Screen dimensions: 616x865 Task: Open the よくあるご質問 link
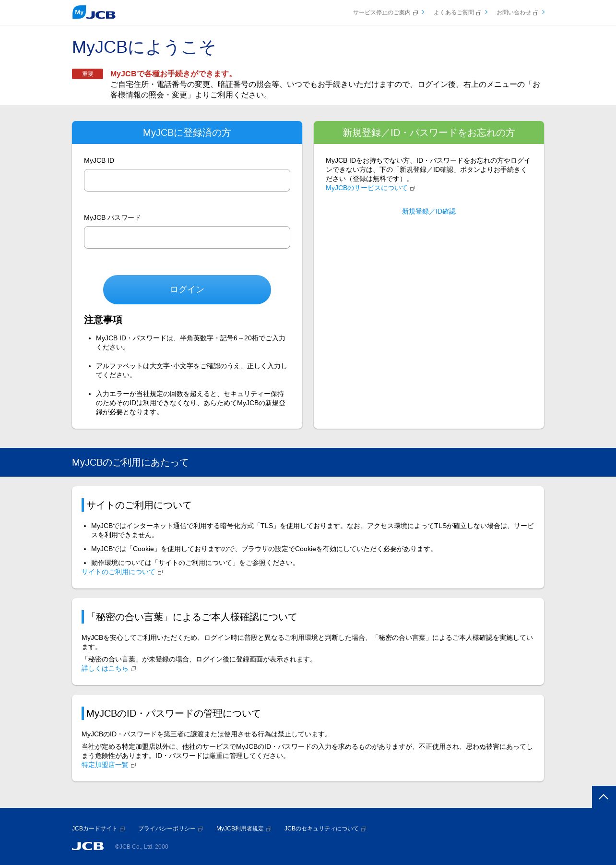[x=453, y=13]
